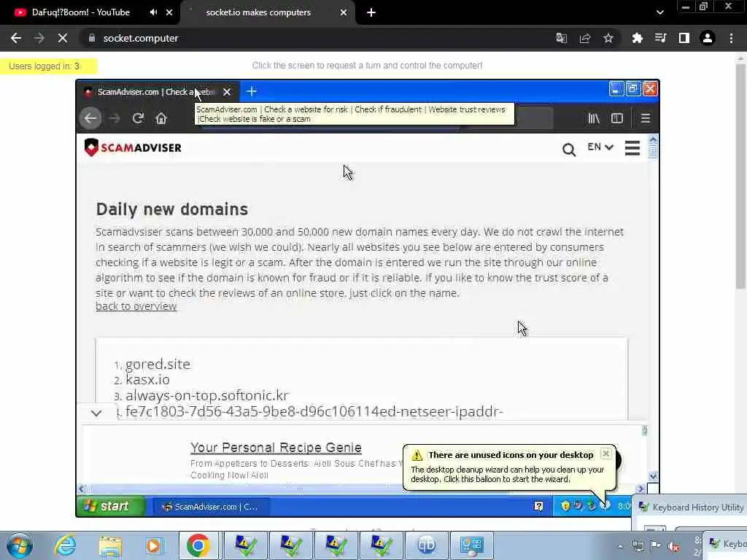Open new Firefox tab with plus
Image resolution: width=747 pixels, height=560 pixels.
coord(252,91)
